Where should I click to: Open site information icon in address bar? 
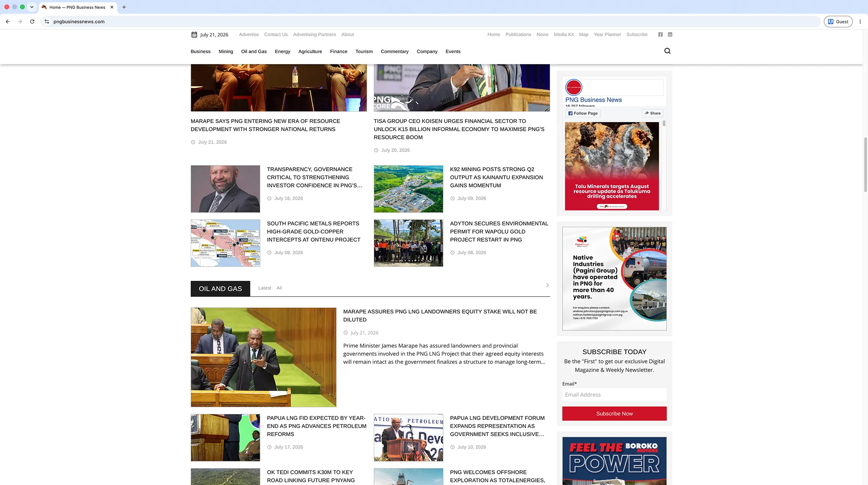pos(47,21)
